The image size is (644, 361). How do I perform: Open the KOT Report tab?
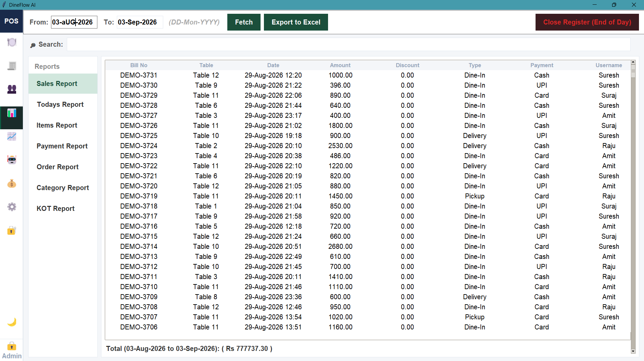point(63,209)
